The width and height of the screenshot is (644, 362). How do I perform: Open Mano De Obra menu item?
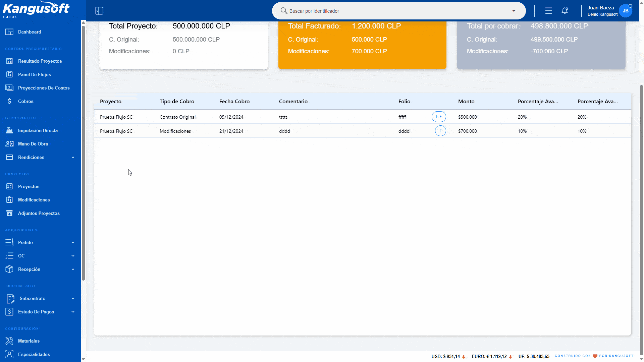click(x=33, y=144)
